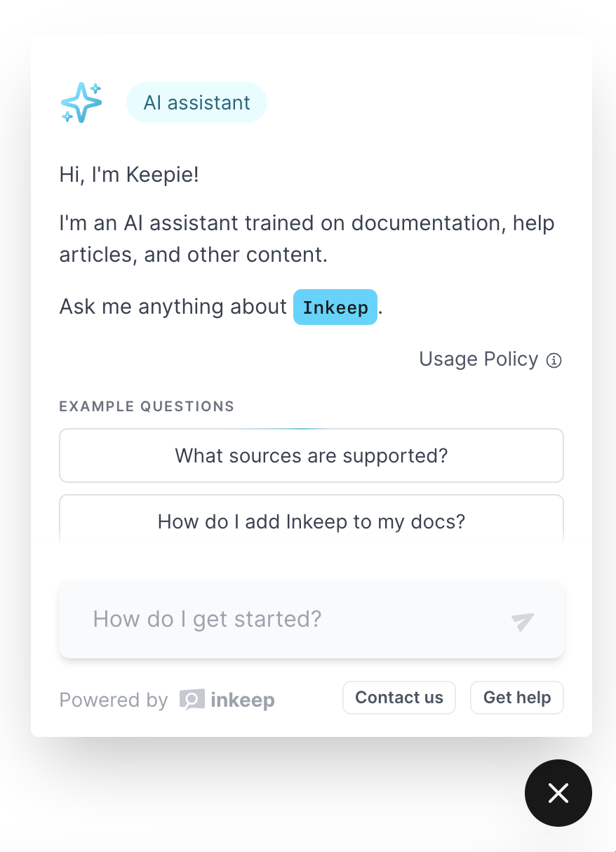This screenshot has width=616, height=852.
Task: Close the chat widget with X button
Action: [558, 793]
